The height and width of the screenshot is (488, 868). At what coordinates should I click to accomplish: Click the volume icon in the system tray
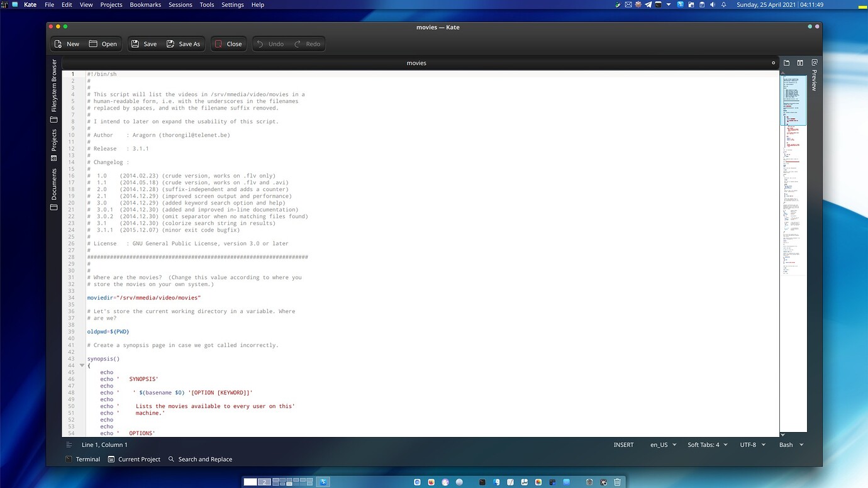[x=711, y=4]
